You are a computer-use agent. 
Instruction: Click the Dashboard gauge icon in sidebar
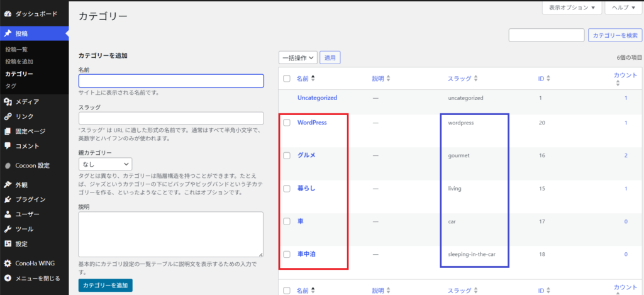coord(8,13)
